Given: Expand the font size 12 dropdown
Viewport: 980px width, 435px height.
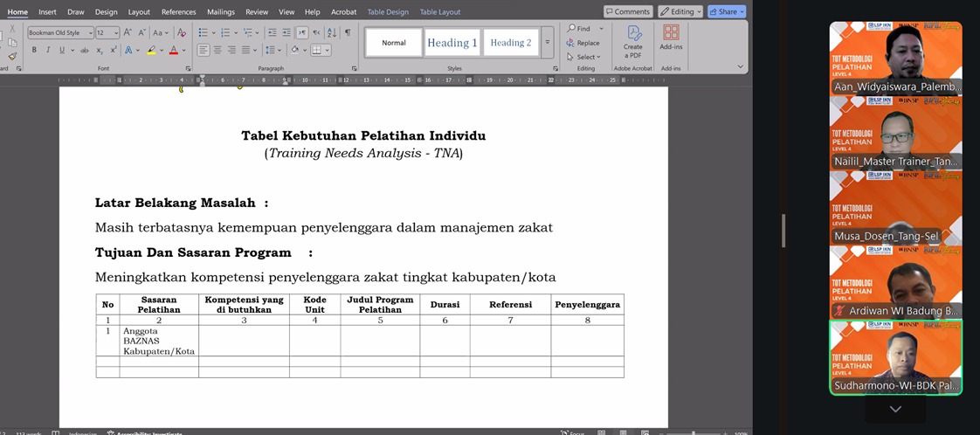Looking at the screenshot, I should (x=115, y=33).
